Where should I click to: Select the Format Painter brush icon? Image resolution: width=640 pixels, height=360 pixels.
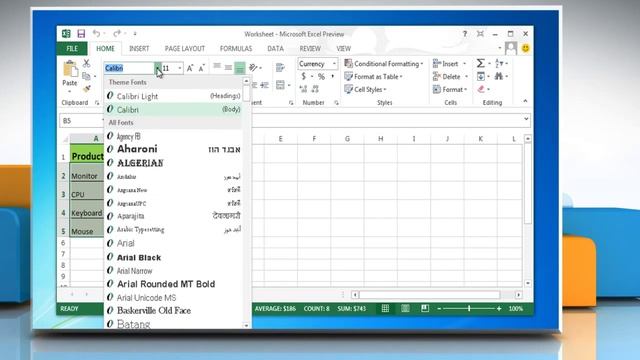[87, 89]
